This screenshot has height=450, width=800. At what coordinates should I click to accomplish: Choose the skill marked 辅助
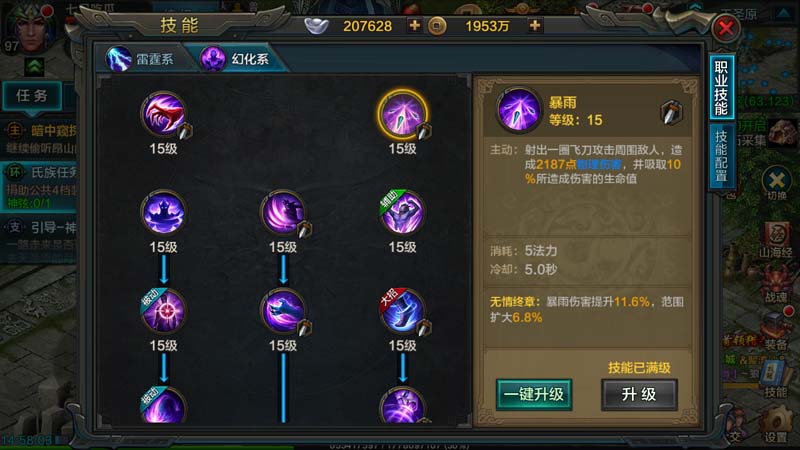click(x=403, y=212)
